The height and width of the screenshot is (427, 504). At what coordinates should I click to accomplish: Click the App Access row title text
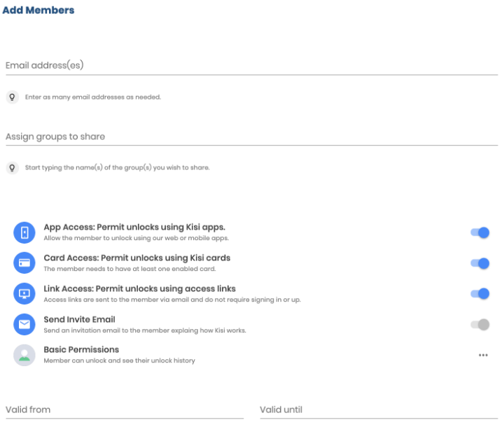click(x=134, y=227)
